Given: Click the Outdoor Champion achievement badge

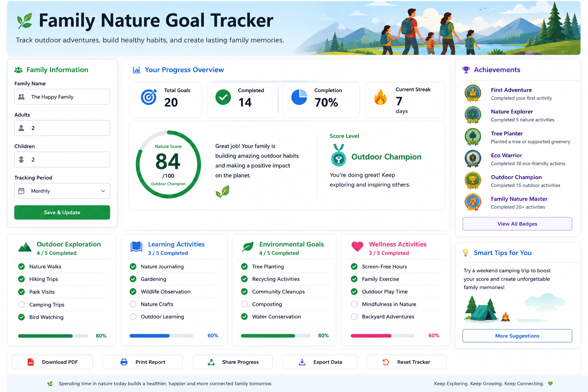Looking at the screenshot, I should point(473,181).
